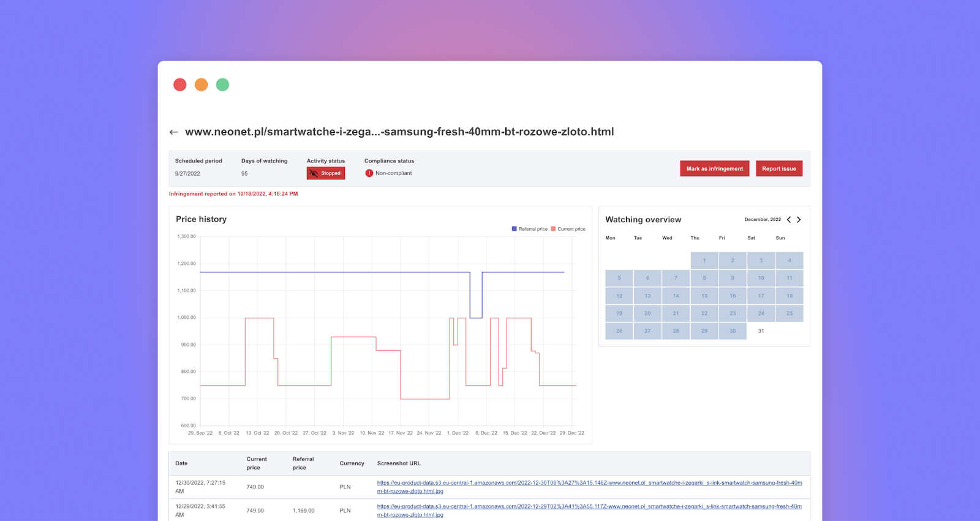Select December 2 in the calendar
Viewport: 980px width, 521px height.
point(733,260)
